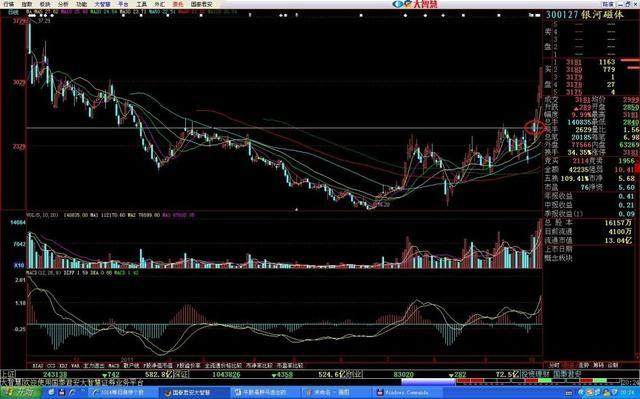Screen dimensions: 640x399
Task: Open the 功能 menu
Action: pos(82,4)
